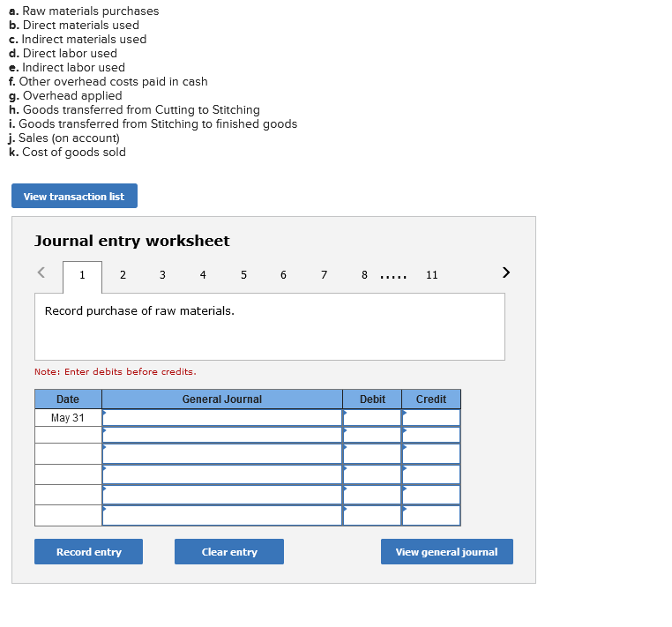Open worksheet tab 4
This screenshot has height=627, width=672.
(203, 275)
